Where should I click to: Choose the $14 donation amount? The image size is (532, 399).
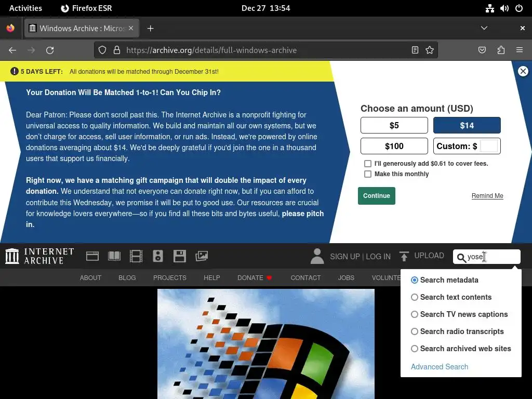coord(467,125)
